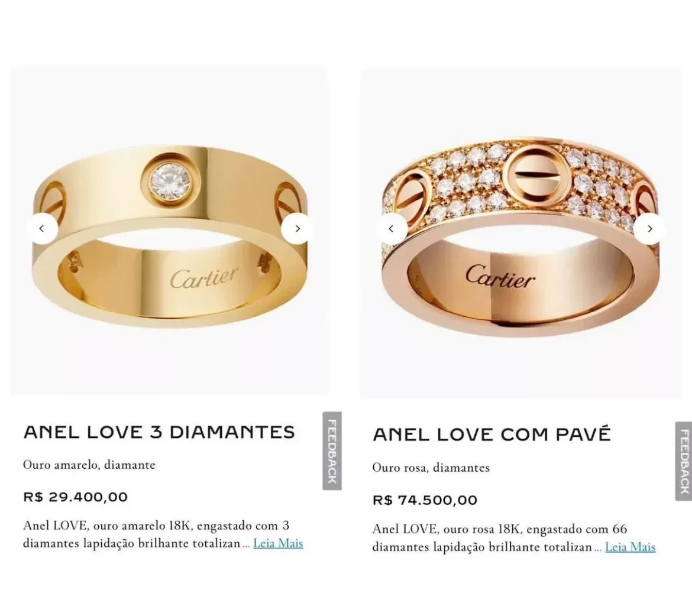Click the yellow gold ring description text

coord(156,534)
